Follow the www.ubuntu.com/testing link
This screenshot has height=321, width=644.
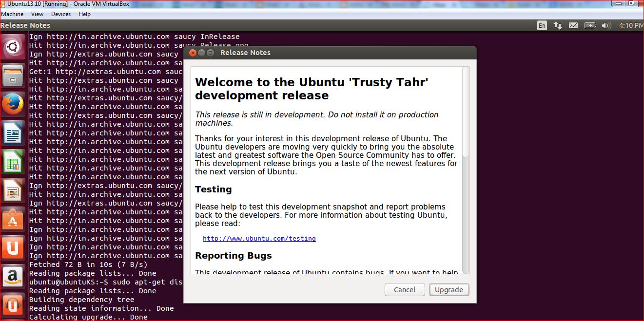coord(259,239)
